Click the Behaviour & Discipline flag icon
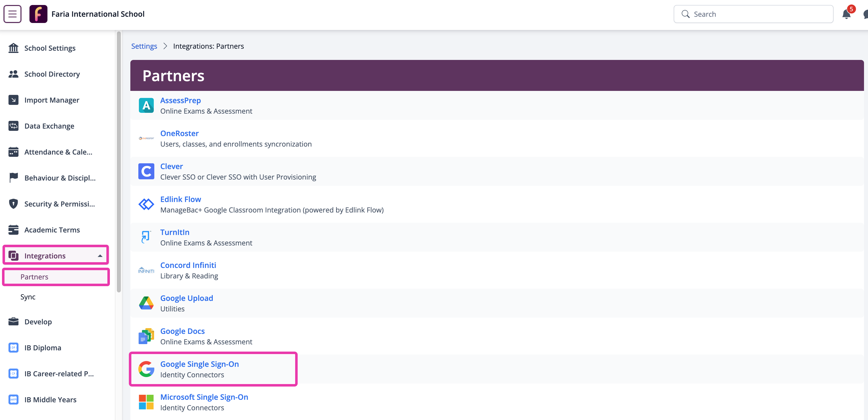The height and width of the screenshot is (420, 868). pos(13,178)
